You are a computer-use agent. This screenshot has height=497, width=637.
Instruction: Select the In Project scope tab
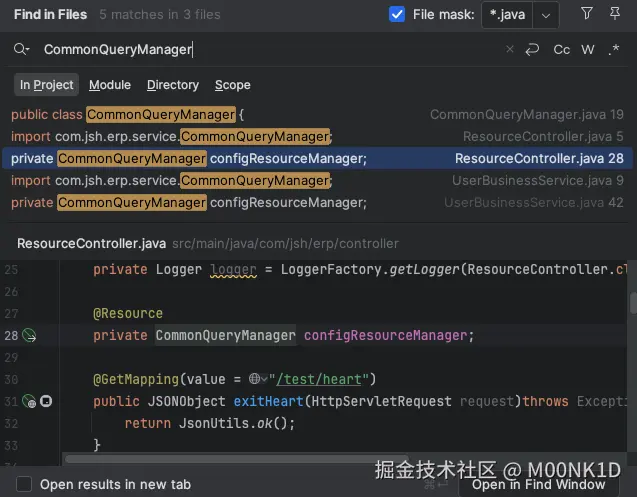46,85
